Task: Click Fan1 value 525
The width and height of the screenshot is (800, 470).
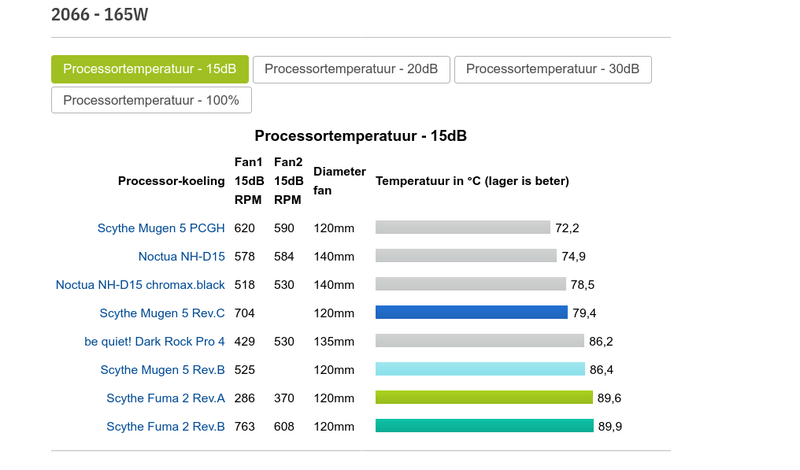Action: [x=244, y=369]
